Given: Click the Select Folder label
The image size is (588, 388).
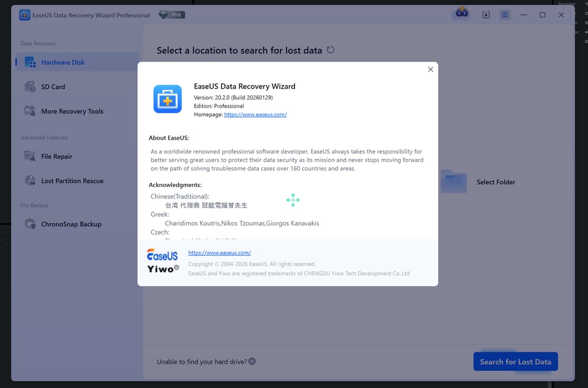Looking at the screenshot, I should (x=496, y=182).
